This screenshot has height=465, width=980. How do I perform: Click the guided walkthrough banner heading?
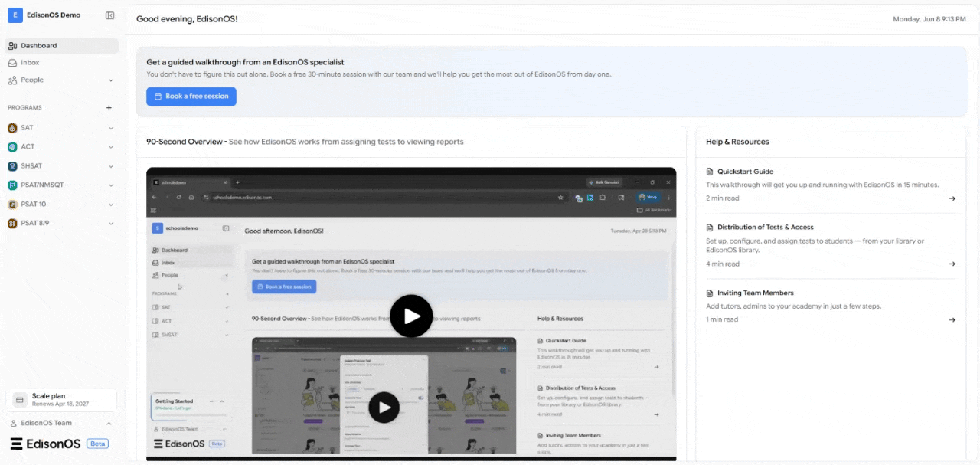coord(245,62)
